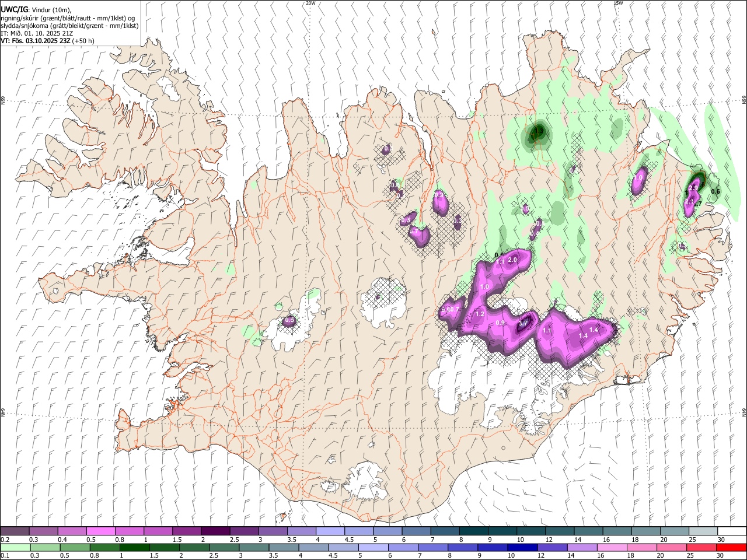This screenshot has height=560, width=747.
Task: Click the lower-scale swatch starting at 3.5
Action: (x=284, y=548)
